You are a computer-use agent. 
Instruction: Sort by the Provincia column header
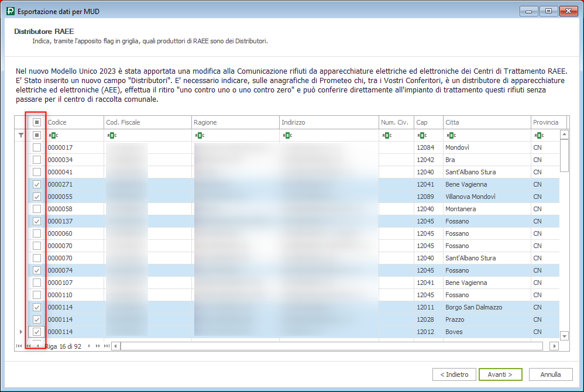(x=549, y=122)
